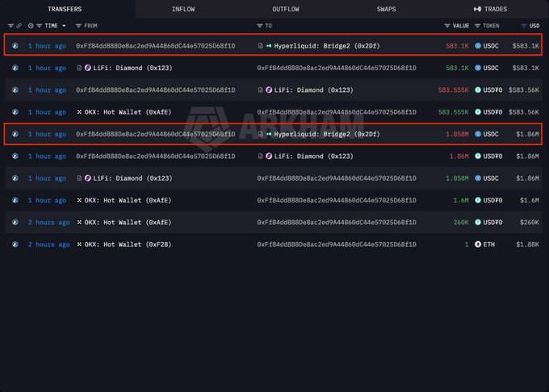
Task: Open the OUTFLOW tab
Action: coord(286,9)
